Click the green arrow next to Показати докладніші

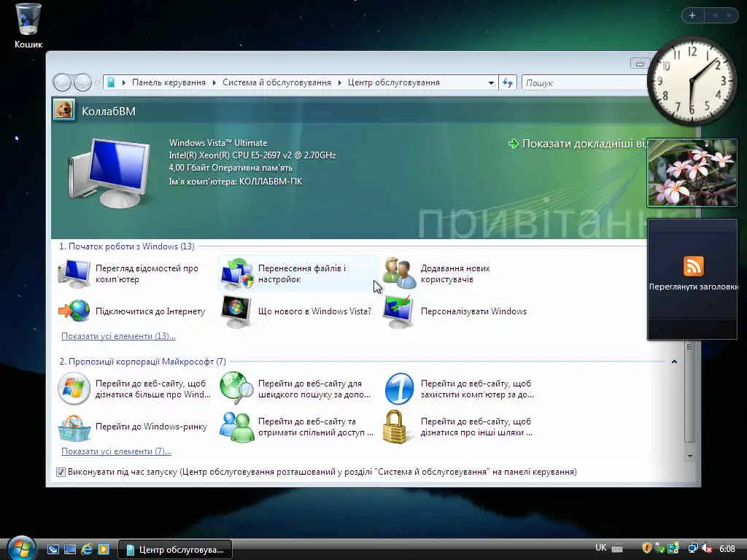[x=513, y=144]
